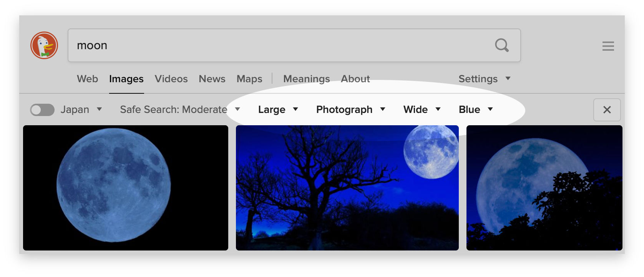Expand the Settings dropdown

(485, 79)
